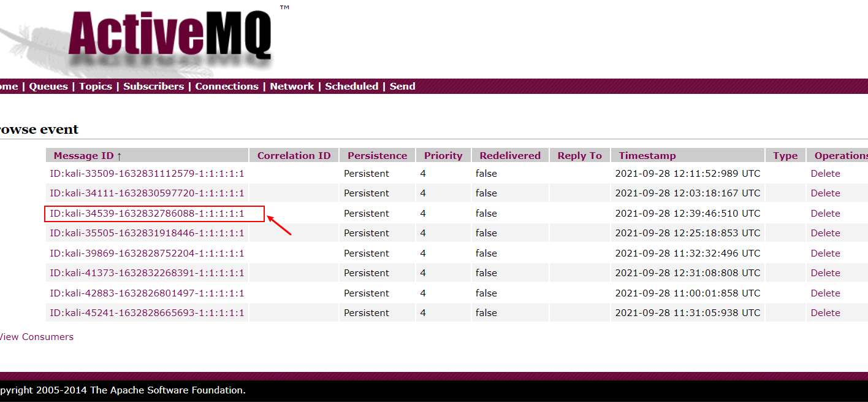Delete the last message in the table
The height and width of the screenshot is (402, 868).
(x=825, y=312)
